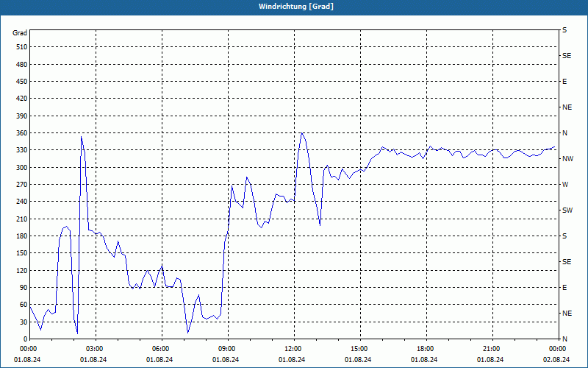Select the 270 y-axis tick label

(x=22, y=185)
